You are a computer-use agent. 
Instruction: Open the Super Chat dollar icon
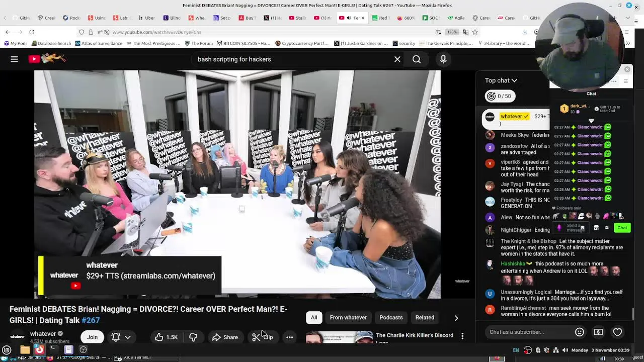[x=598, y=332]
